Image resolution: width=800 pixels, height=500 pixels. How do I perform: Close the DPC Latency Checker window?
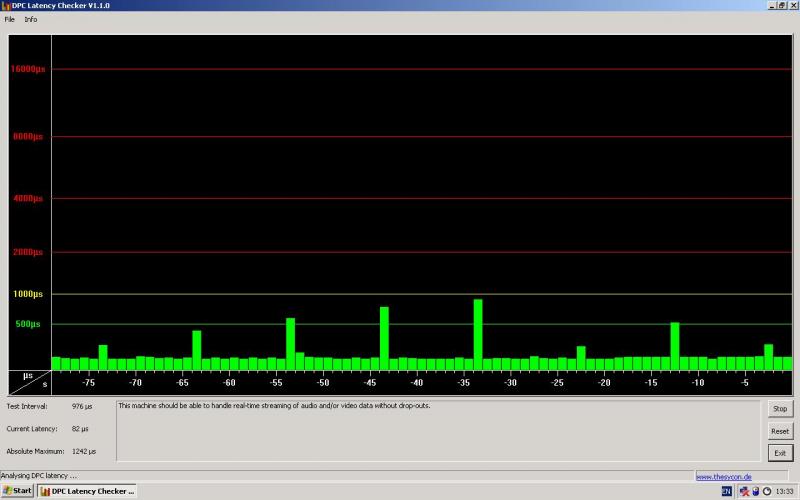(x=793, y=5)
